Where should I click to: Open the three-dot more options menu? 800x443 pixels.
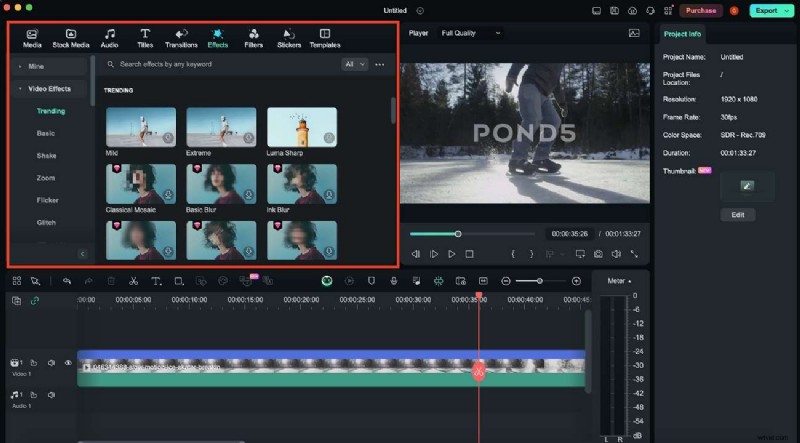(380, 64)
